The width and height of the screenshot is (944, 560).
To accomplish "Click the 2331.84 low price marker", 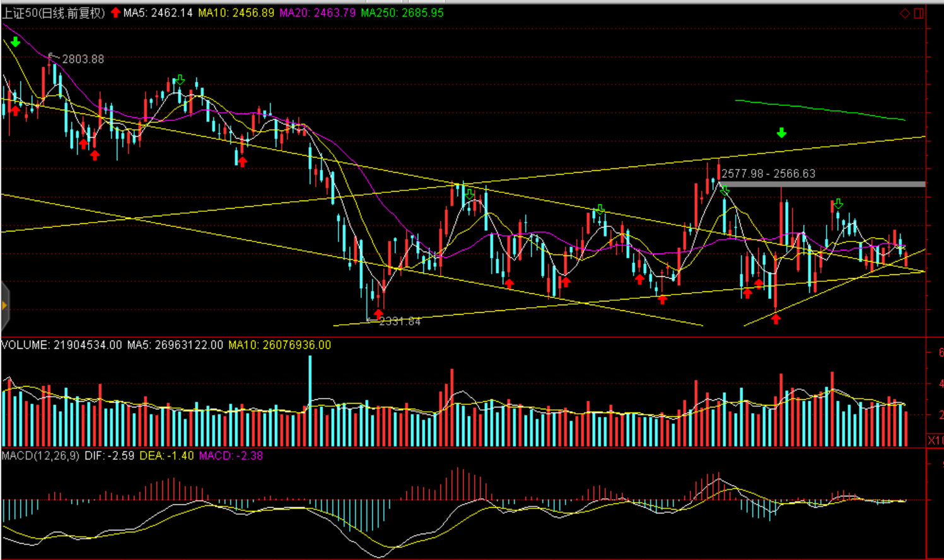I will [399, 322].
